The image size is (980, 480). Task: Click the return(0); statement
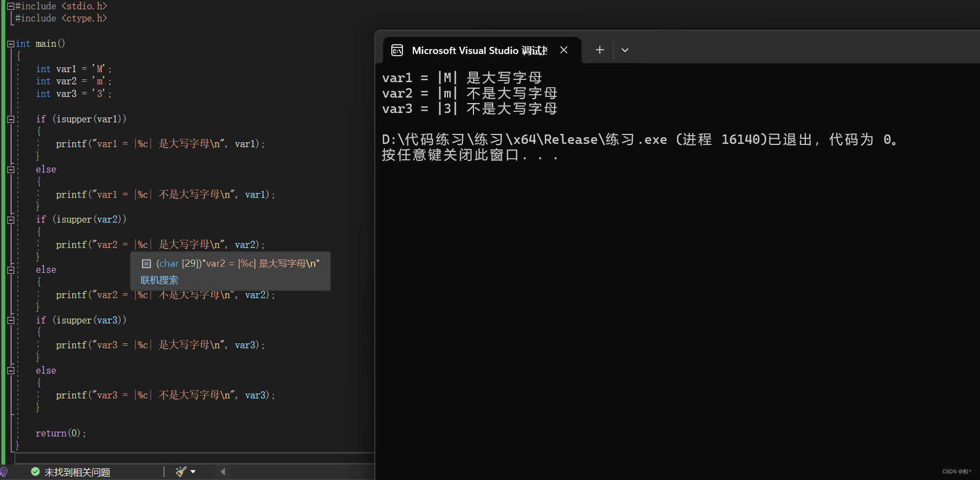pyautogui.click(x=61, y=433)
